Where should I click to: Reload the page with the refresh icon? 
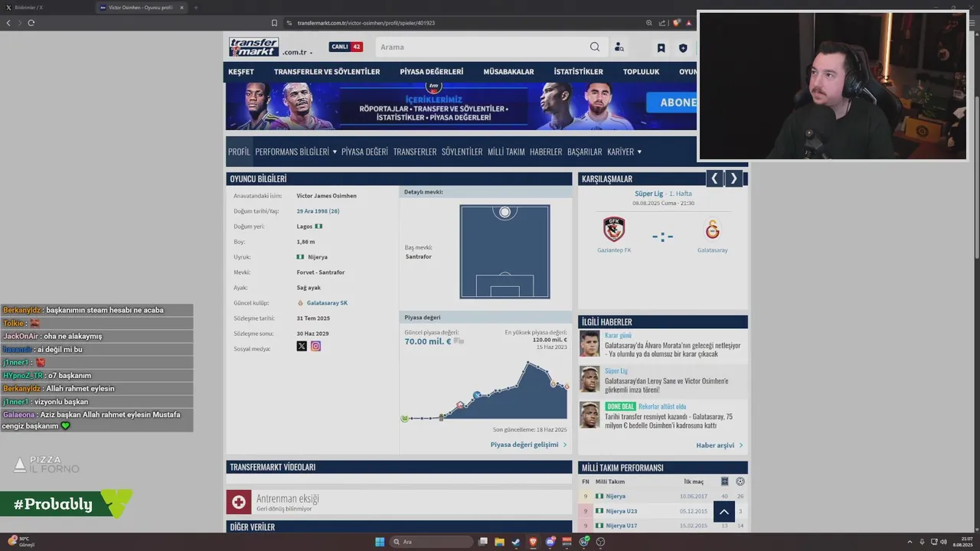coord(31,23)
